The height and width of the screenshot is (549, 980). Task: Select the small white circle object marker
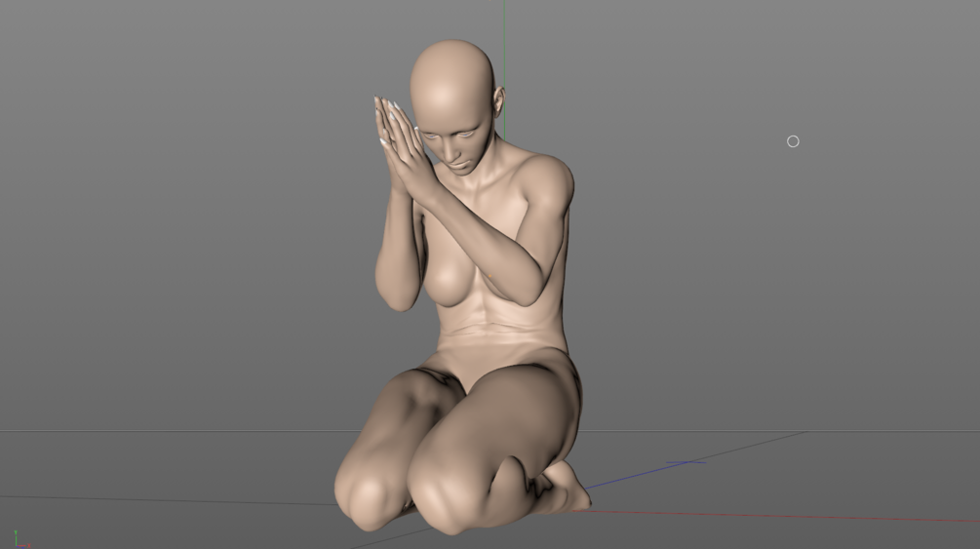tap(793, 141)
